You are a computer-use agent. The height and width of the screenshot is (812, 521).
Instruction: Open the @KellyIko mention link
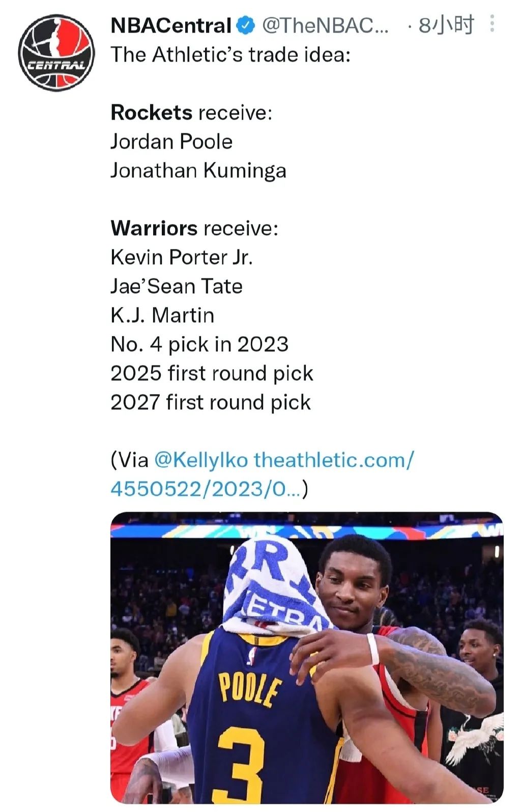point(200,460)
